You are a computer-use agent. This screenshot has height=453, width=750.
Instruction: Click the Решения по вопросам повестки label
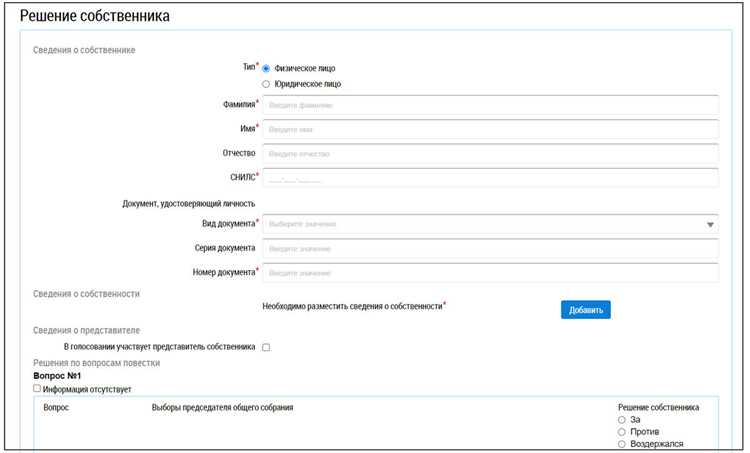tap(97, 363)
